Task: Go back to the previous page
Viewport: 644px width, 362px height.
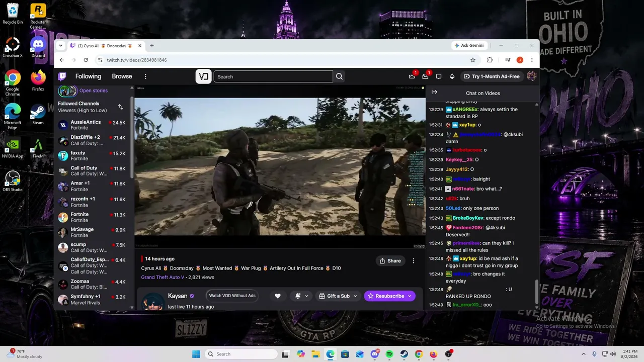Action: 62,60
